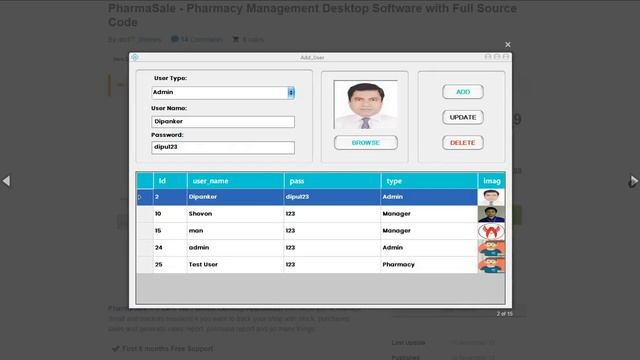
Task: Select the 'admin' user name cell
Action: [x=236, y=248]
